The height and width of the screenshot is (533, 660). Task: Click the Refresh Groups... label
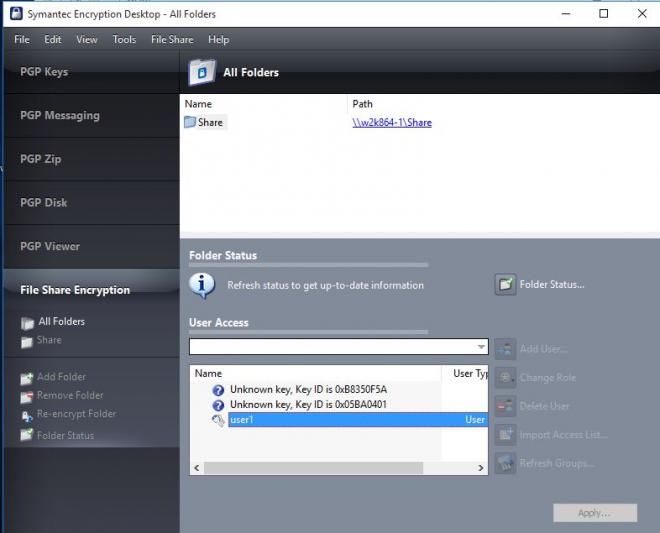tap(557, 463)
